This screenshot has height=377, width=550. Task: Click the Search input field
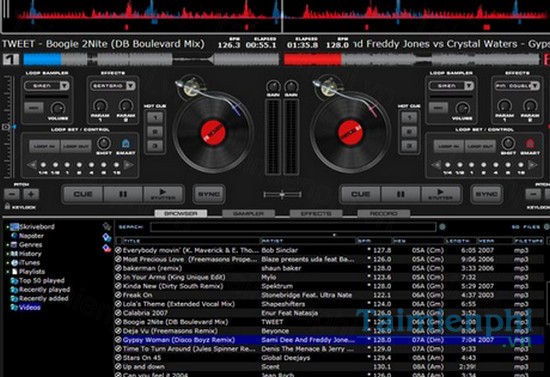point(293,227)
